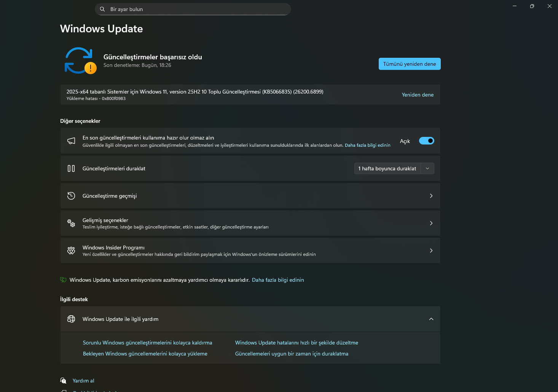Click the 'Yardım al' link
The image size is (558, 392).
coord(83,381)
